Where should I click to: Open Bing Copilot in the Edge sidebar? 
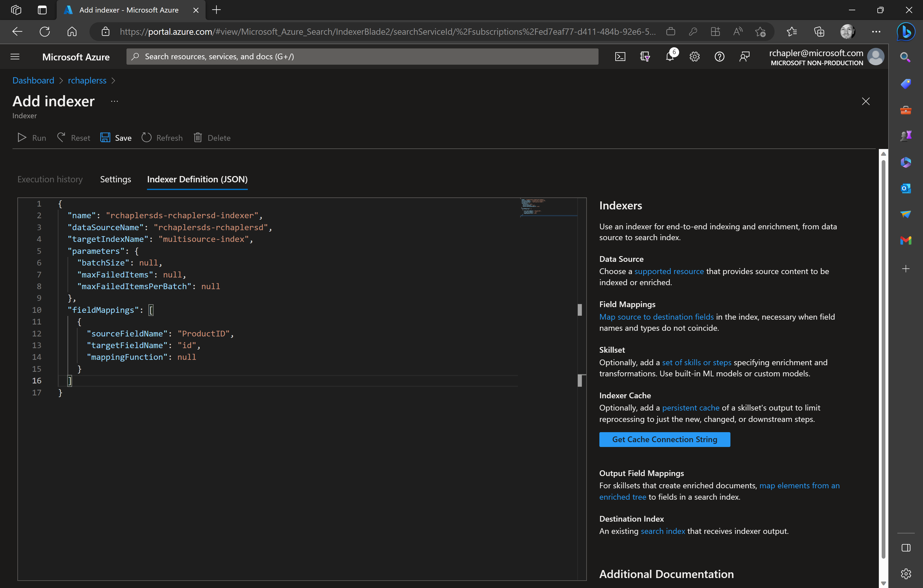tap(906, 32)
